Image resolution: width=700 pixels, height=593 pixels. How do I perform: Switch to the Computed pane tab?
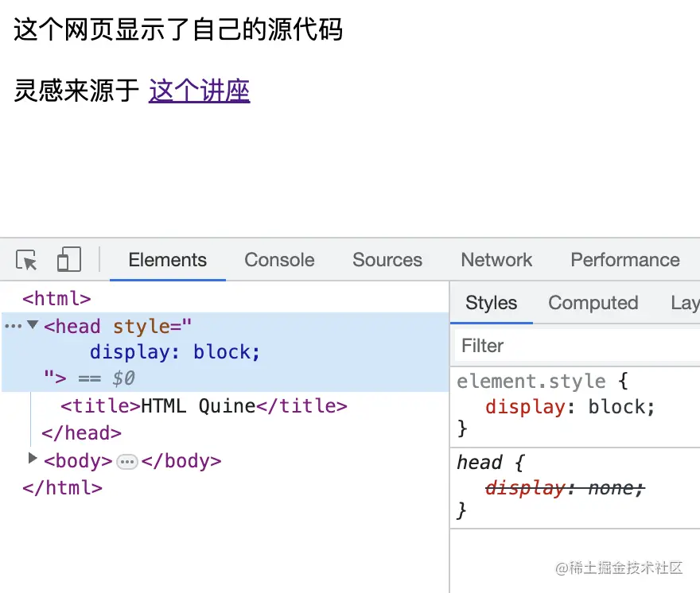[x=593, y=303]
